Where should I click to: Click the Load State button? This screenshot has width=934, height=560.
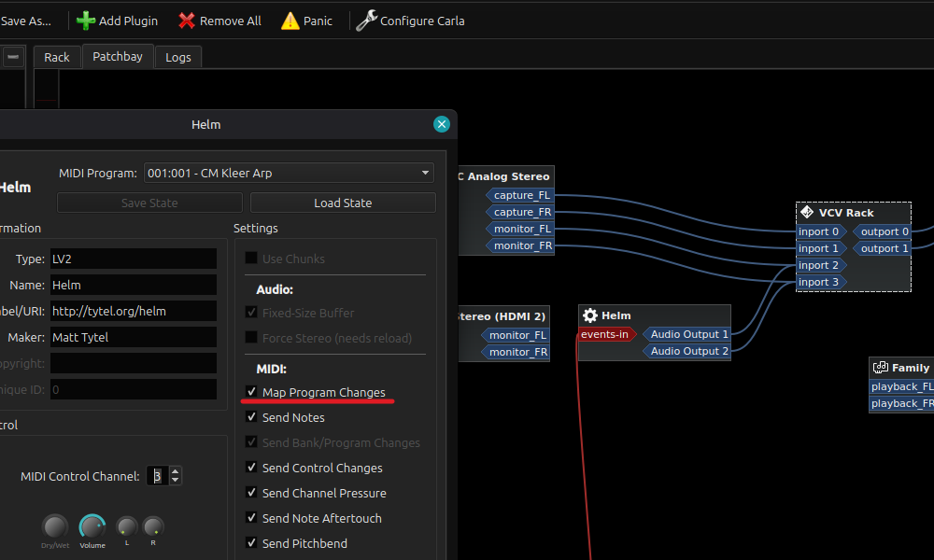pyautogui.click(x=343, y=203)
